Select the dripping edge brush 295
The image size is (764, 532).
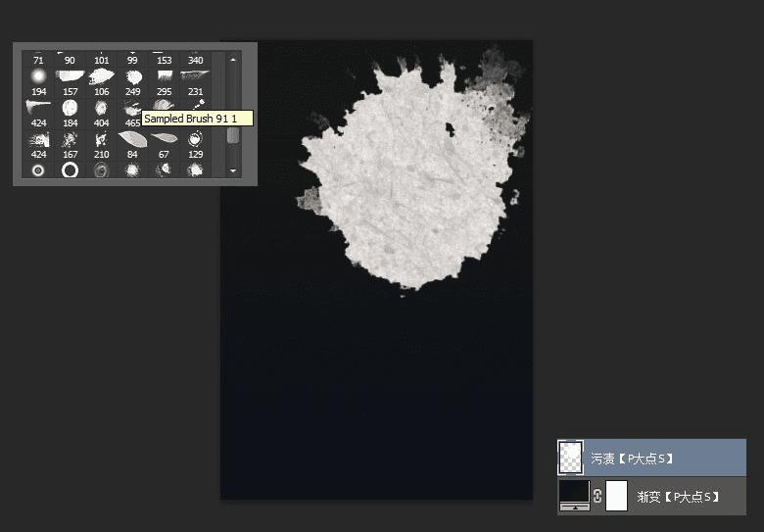165,75
